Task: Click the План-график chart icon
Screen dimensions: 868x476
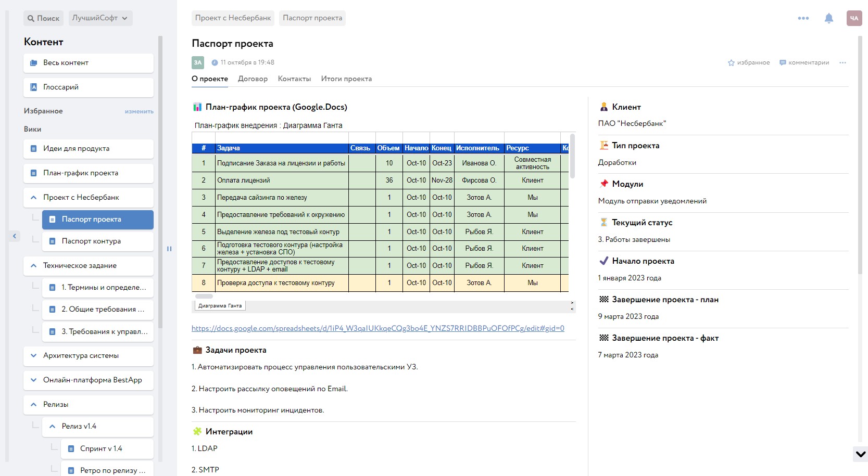Action: 197,107
